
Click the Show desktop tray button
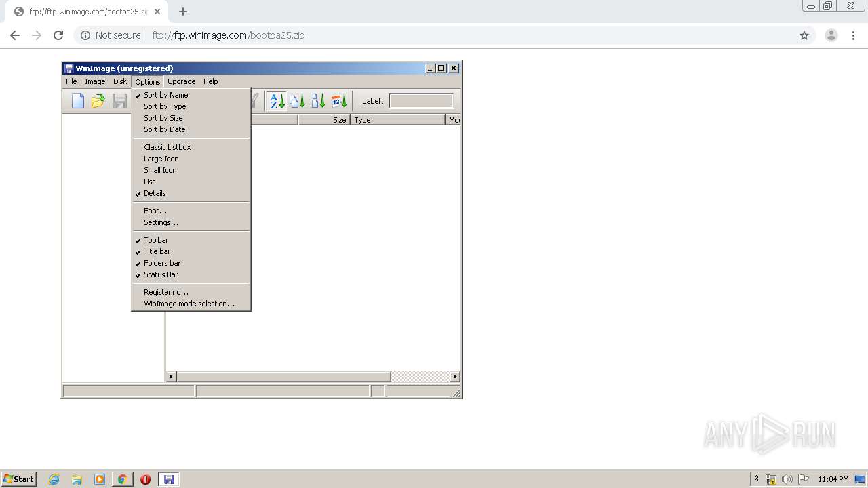click(x=861, y=479)
